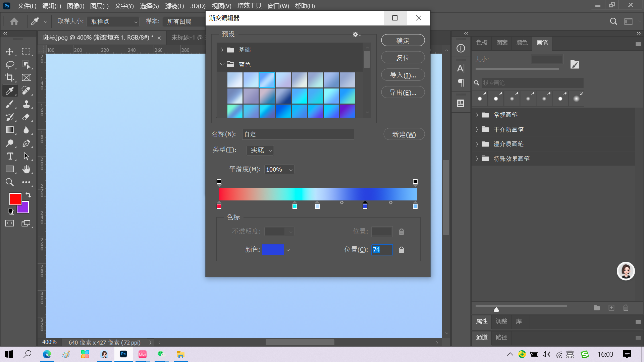Toggle Quick Mask mode icon
Image resolution: width=644 pixels, height=362 pixels.
tap(9, 223)
